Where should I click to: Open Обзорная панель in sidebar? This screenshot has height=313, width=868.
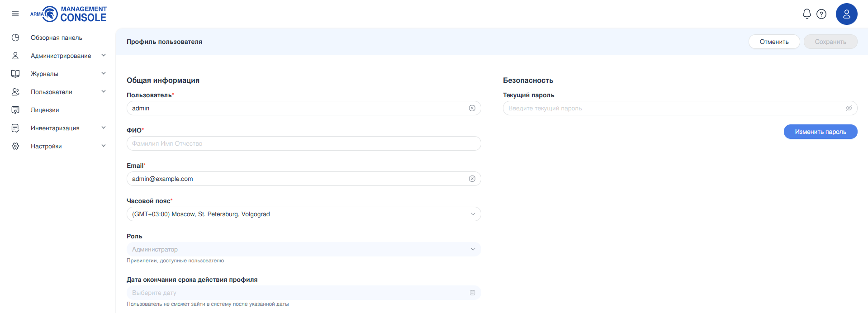56,38
